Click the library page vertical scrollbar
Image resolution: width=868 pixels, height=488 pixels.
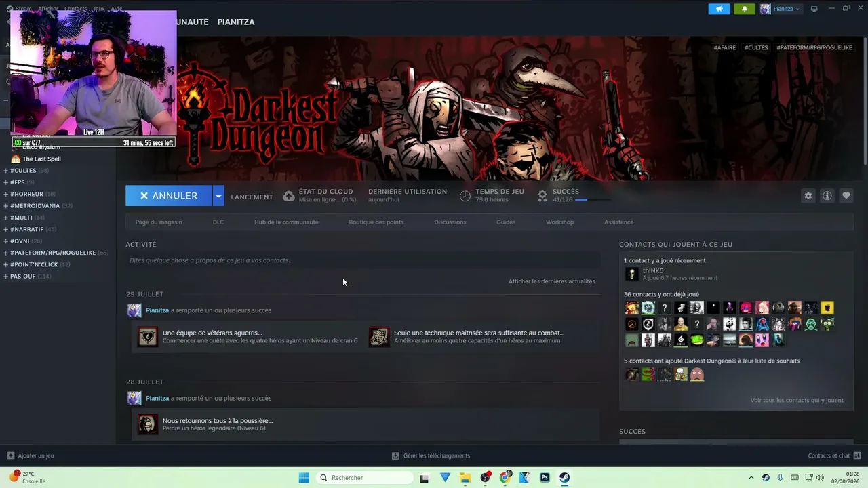click(865, 100)
